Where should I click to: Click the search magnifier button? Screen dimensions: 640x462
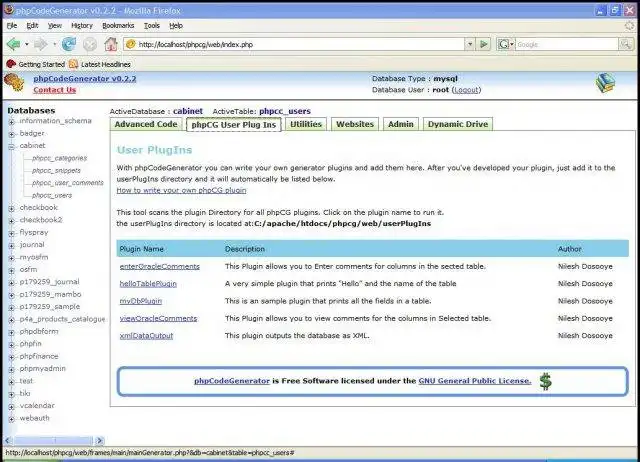tap(625, 44)
